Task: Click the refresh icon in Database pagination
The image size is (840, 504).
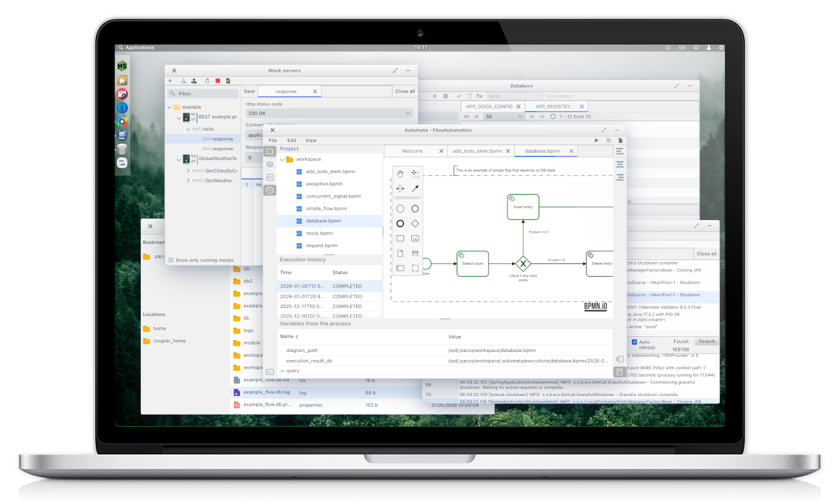Action: 553,117
